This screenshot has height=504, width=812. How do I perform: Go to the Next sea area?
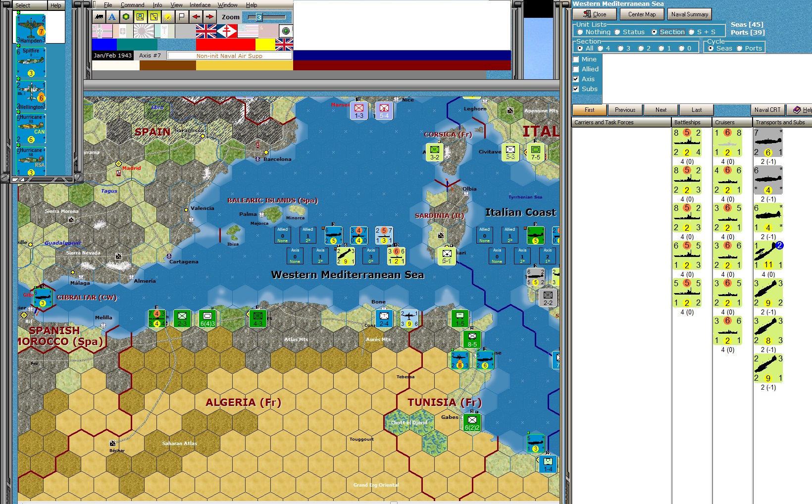pos(661,110)
